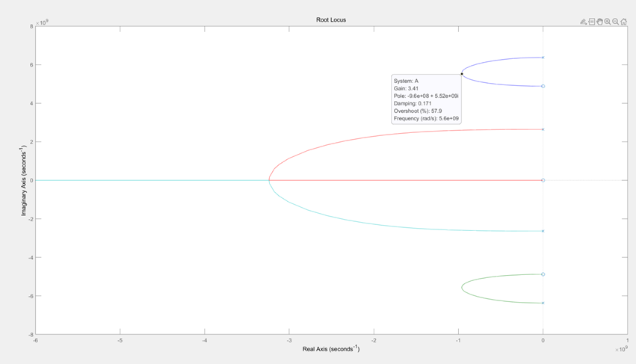The image size is (636, 364).
Task: Click 'Frequency (rad/s): 5.6e+09' line
Action: coord(426,119)
